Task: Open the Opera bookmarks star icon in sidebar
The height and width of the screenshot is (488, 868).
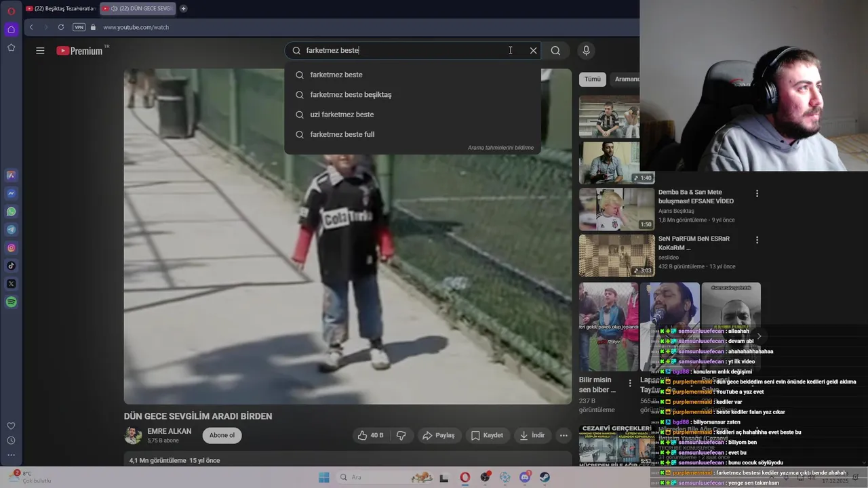Action: coord(11,47)
